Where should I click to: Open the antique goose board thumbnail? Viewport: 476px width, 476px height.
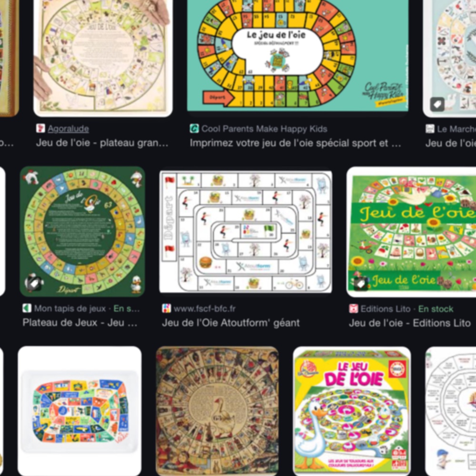[217, 411]
